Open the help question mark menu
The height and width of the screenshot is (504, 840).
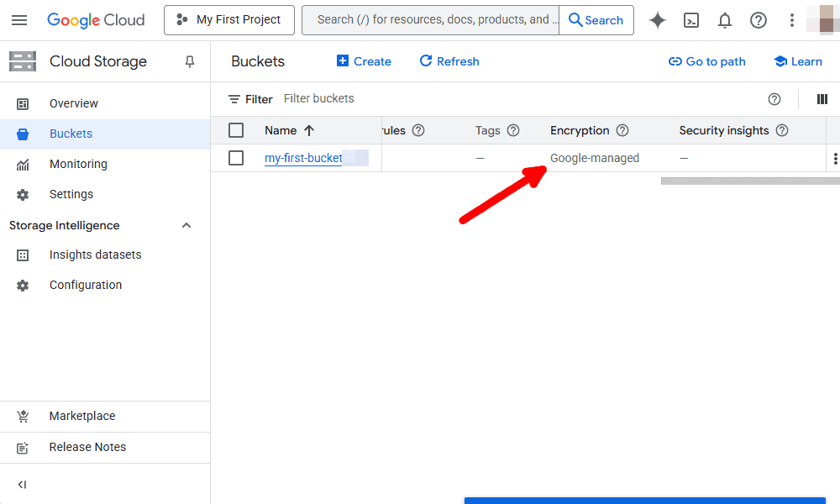758,20
